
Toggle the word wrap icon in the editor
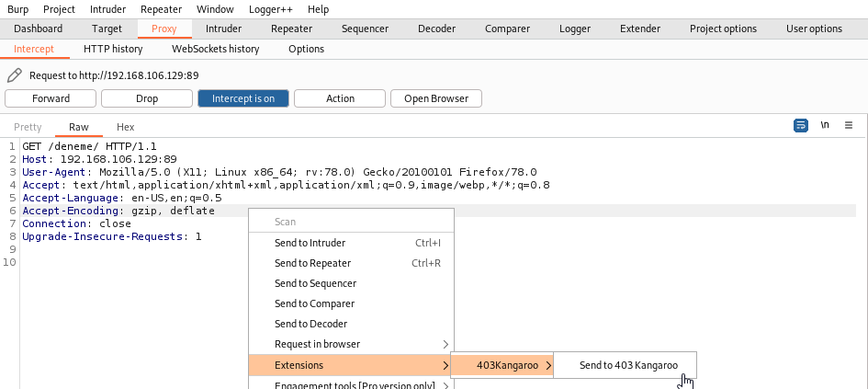[800, 126]
